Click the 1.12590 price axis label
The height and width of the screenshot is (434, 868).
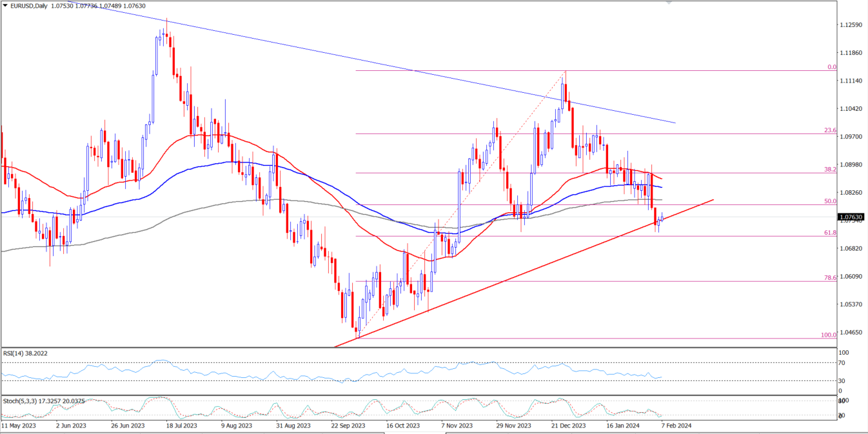tap(850, 25)
